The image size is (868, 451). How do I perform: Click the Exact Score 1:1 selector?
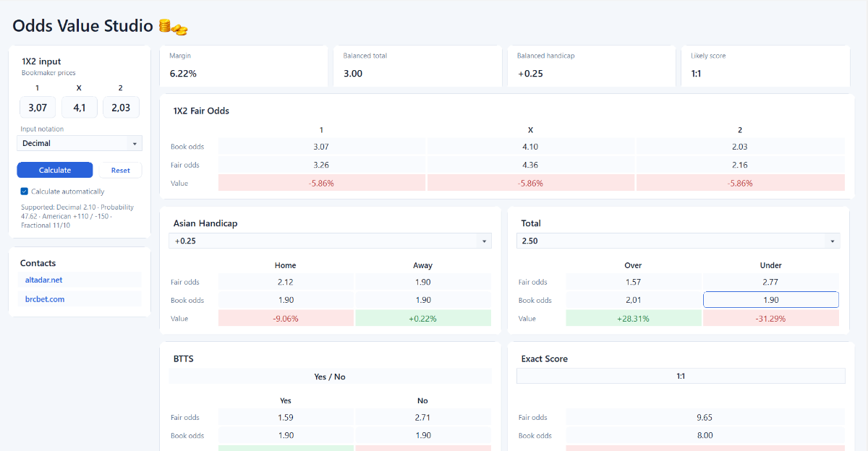681,376
